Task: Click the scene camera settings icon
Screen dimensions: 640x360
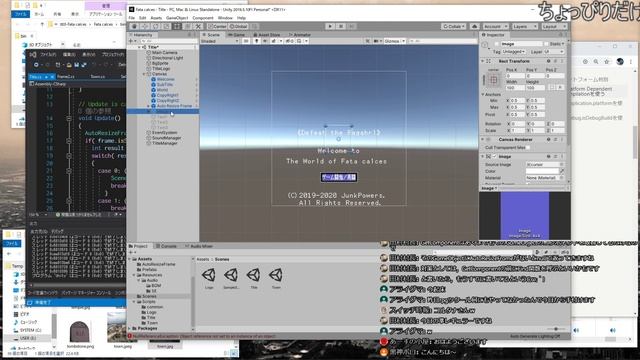Action: point(378,41)
